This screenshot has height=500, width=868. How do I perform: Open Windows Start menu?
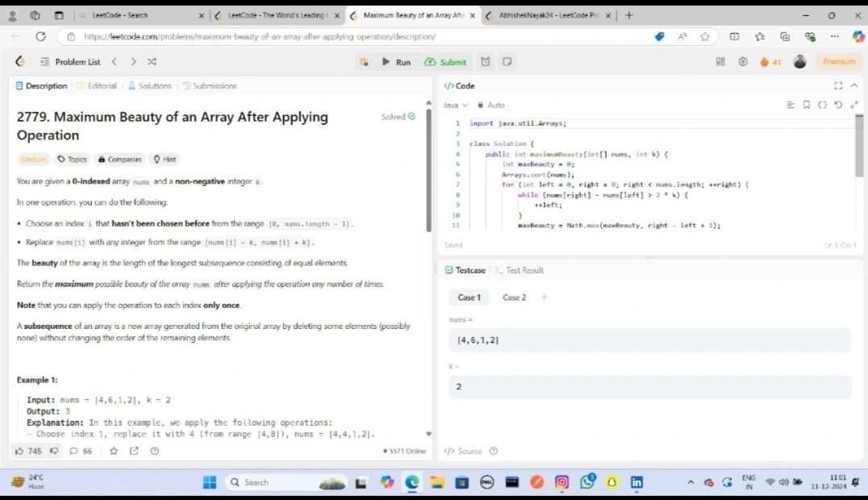(210, 482)
